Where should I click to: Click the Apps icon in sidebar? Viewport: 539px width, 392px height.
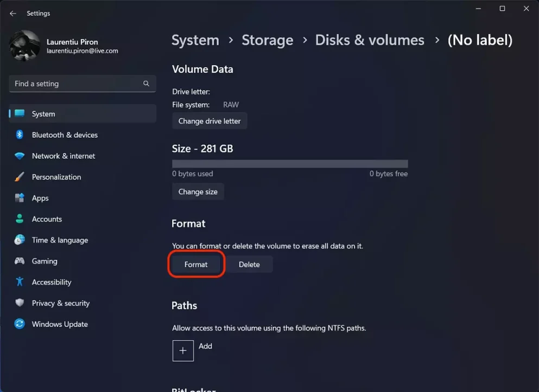20,198
